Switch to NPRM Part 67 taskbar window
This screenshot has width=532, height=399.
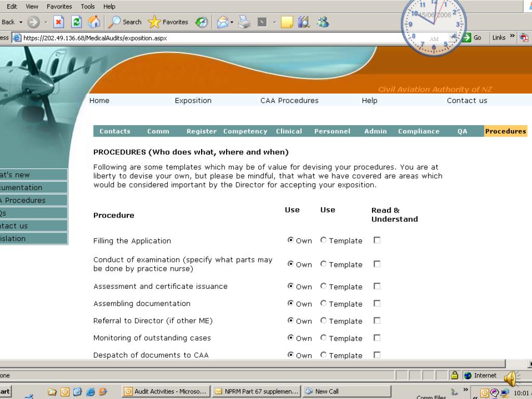[257, 391]
